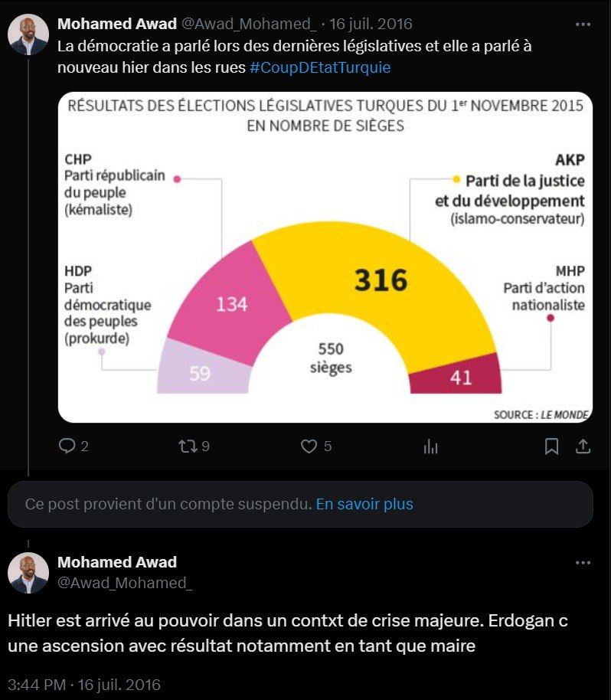Like the post with heart icon
611x700 pixels.
(309, 446)
